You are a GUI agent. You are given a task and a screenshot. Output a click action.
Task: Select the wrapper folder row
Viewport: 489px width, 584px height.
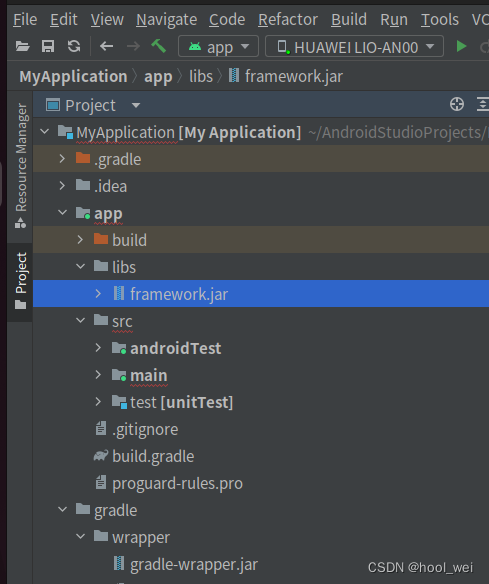(x=261, y=537)
